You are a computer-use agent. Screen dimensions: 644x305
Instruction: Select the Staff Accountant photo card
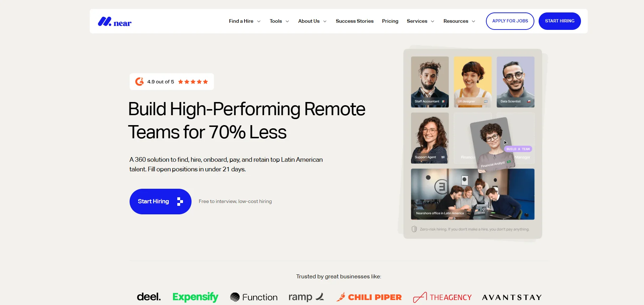430,82
